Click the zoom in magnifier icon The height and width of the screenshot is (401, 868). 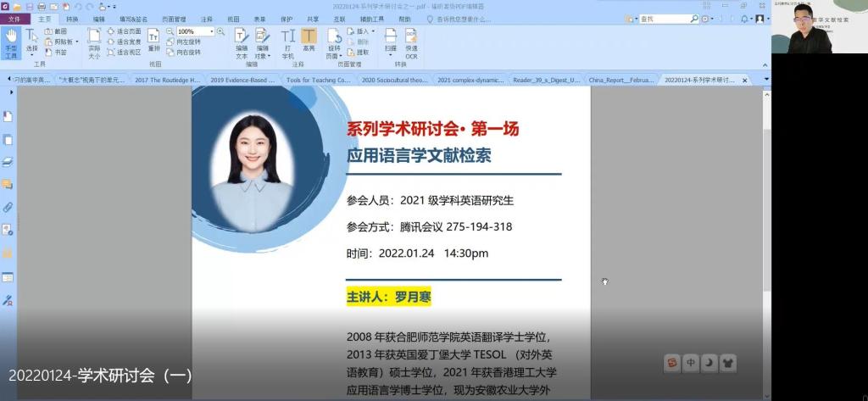[x=221, y=31]
